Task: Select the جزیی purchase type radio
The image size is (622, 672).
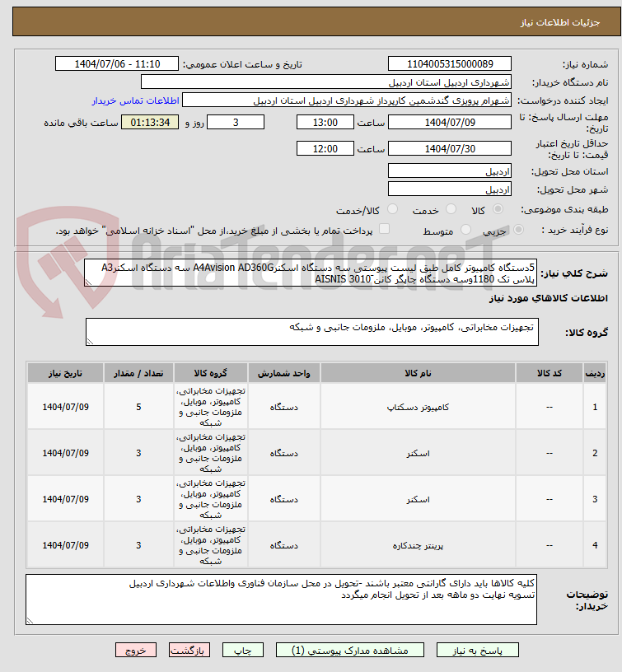Action: click(x=518, y=230)
